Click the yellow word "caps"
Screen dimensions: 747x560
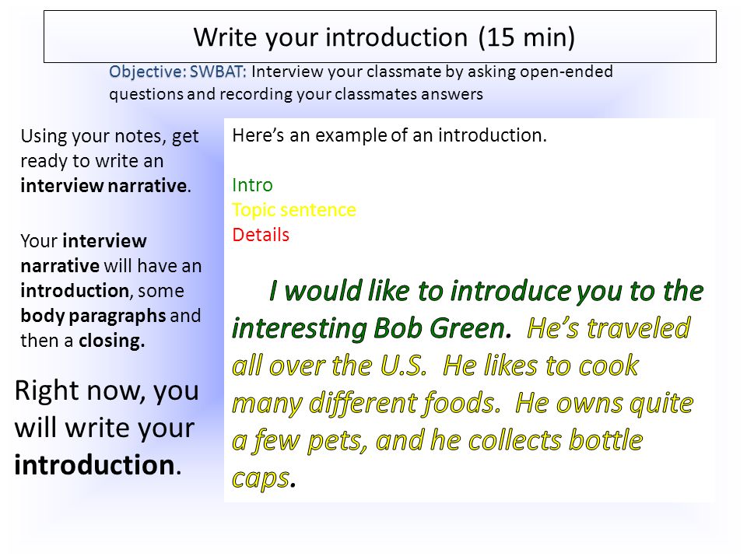[x=261, y=478]
